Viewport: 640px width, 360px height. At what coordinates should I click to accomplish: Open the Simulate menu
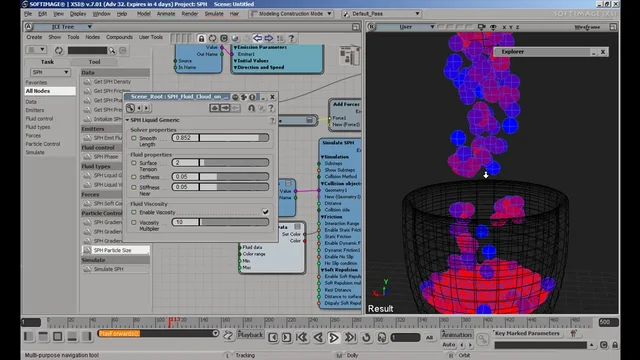pyautogui.click(x=214, y=13)
